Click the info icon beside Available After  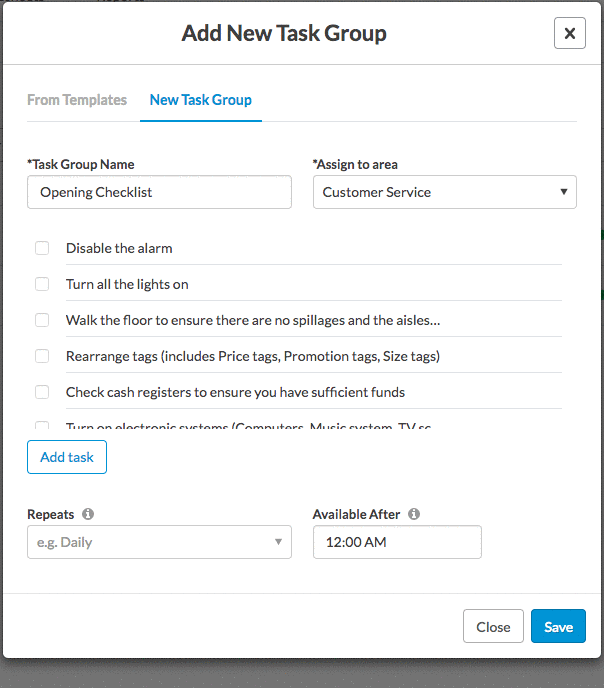pos(414,514)
